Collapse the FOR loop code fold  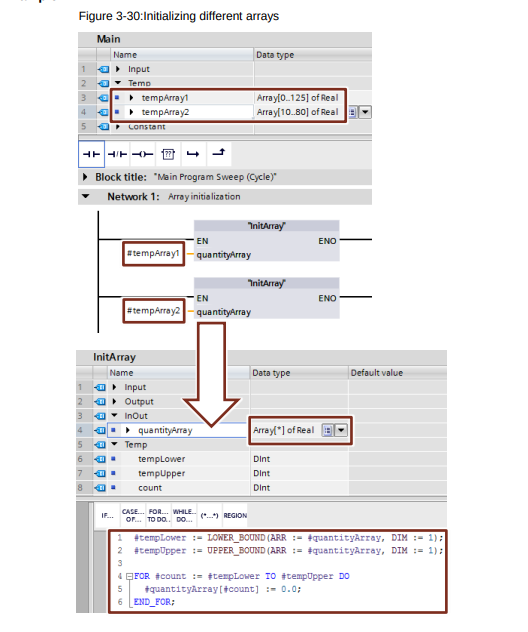129,576
